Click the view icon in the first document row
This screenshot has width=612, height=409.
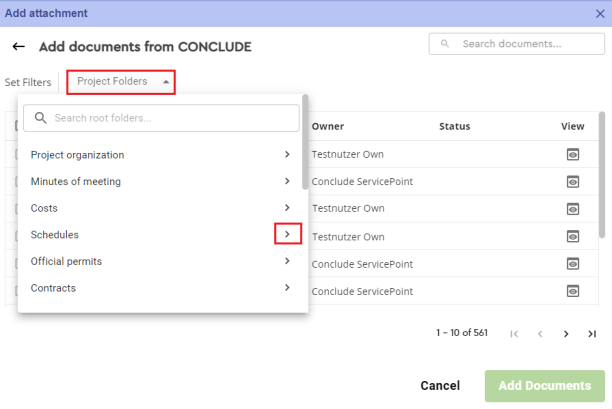click(573, 154)
